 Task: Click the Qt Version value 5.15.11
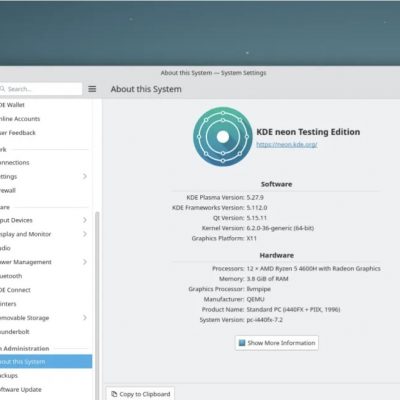[257, 218]
